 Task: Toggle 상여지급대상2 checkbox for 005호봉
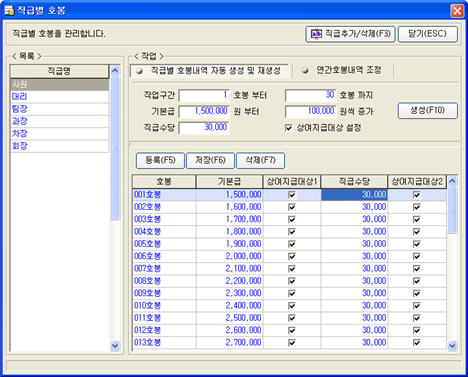(x=417, y=244)
